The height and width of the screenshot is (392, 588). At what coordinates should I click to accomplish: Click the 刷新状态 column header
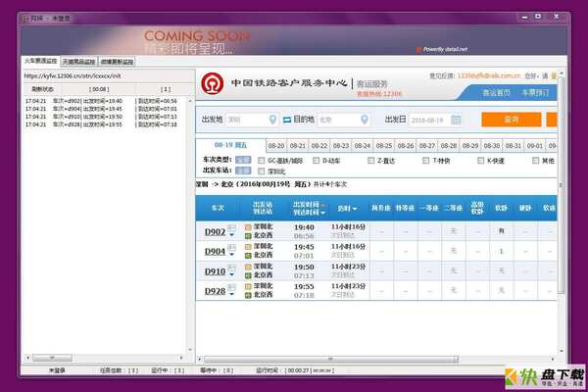[42, 89]
